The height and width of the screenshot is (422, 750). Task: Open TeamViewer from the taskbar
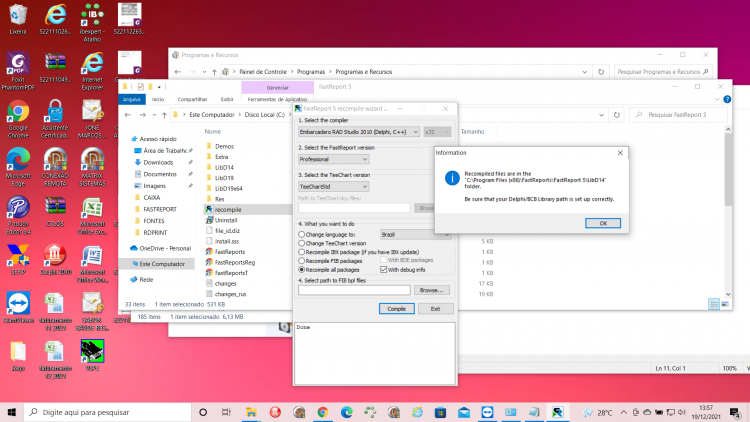click(487, 412)
